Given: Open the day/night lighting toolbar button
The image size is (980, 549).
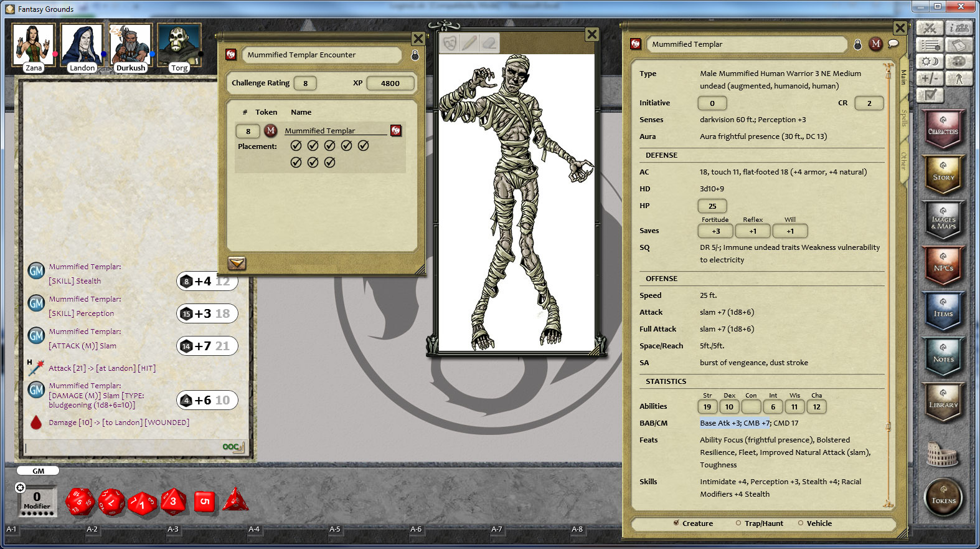Looking at the screenshot, I should pyautogui.click(x=930, y=62).
